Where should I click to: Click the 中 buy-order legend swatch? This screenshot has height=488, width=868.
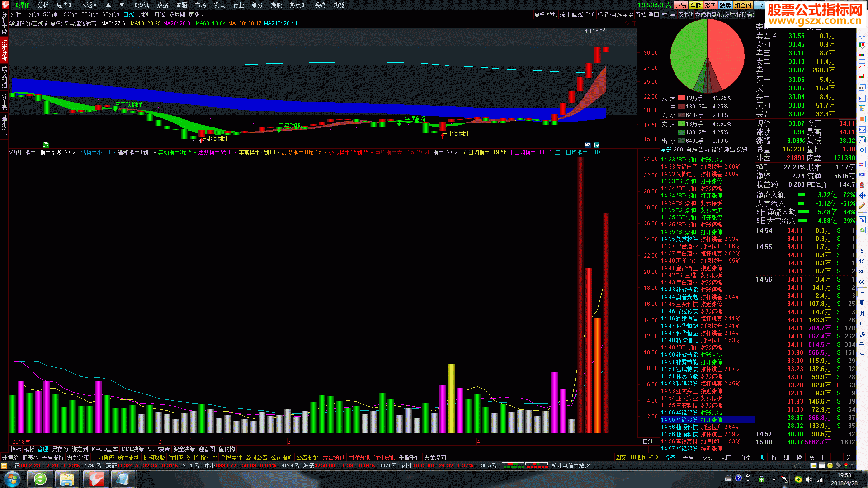point(681,107)
